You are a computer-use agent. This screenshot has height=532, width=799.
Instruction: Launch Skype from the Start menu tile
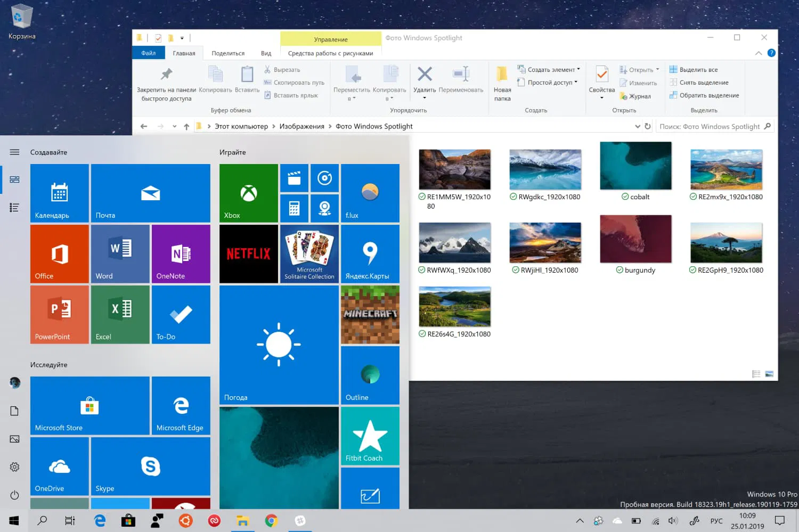click(150, 466)
